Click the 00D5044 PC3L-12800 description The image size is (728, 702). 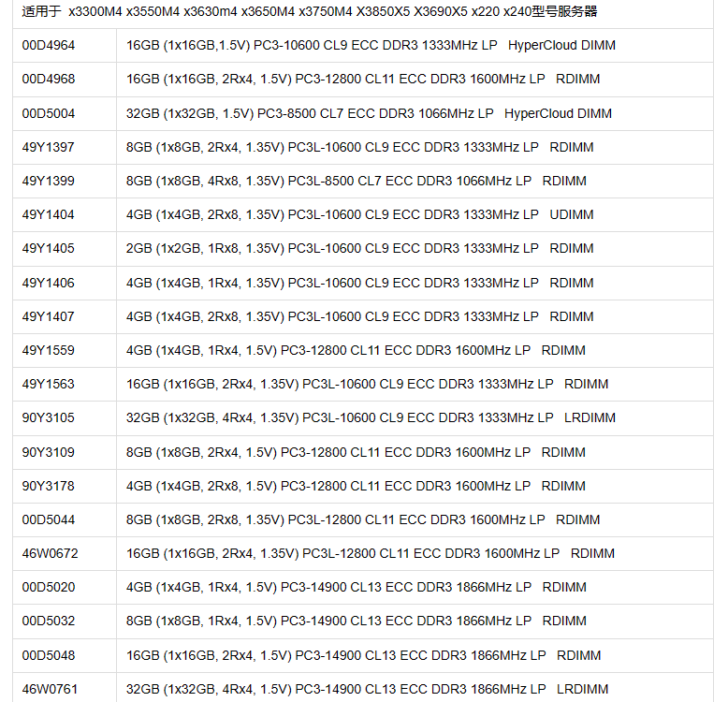click(x=363, y=519)
